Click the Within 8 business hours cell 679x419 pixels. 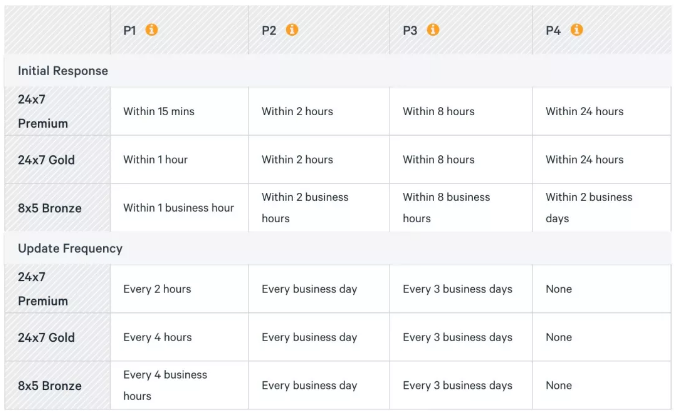461,208
